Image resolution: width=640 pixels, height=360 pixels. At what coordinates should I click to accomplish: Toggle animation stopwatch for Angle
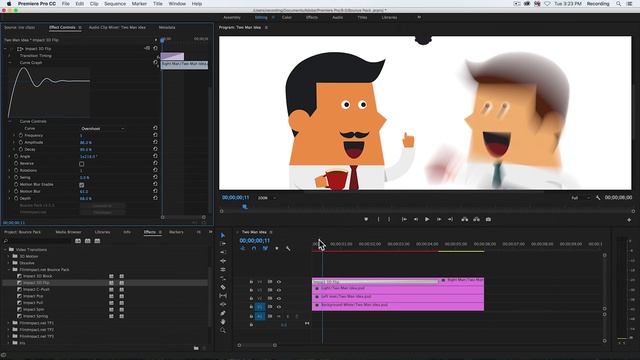(16, 156)
